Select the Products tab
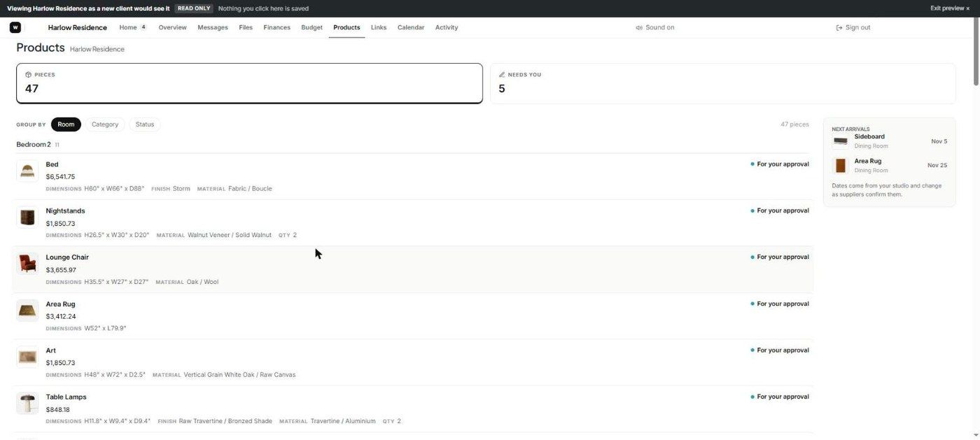Viewport: 980px width, 440px height. point(346,27)
